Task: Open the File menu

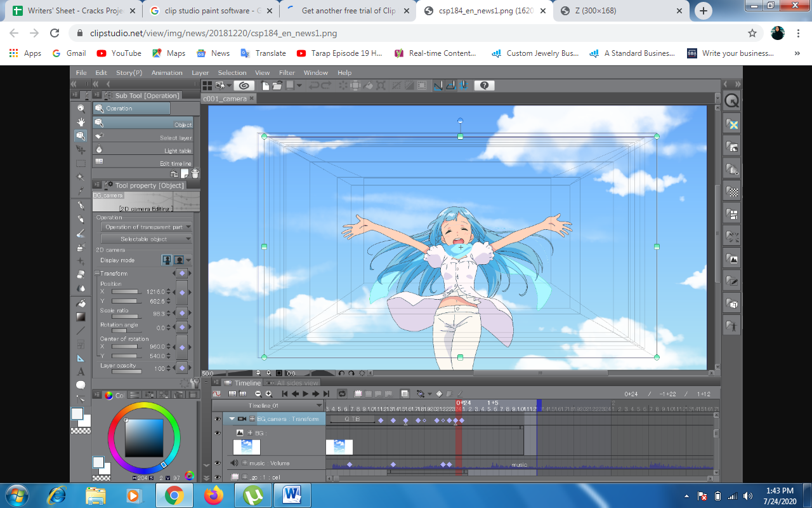Action: [81, 72]
